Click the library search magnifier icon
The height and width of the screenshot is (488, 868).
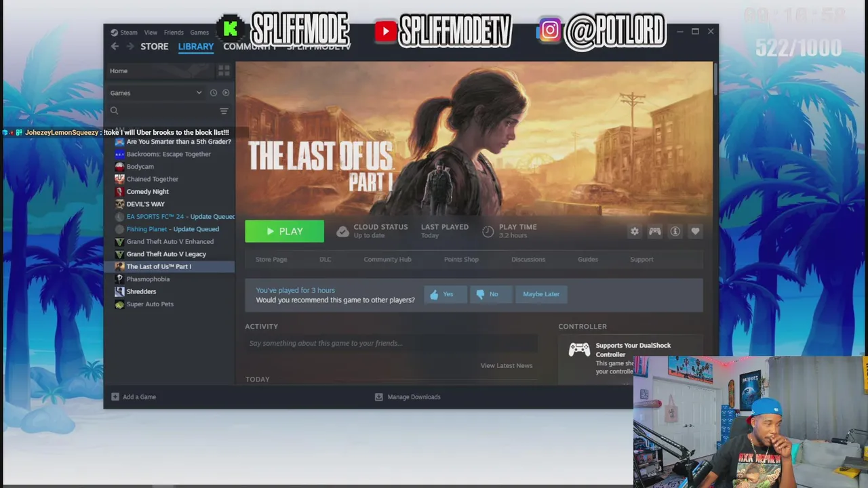[x=114, y=110]
